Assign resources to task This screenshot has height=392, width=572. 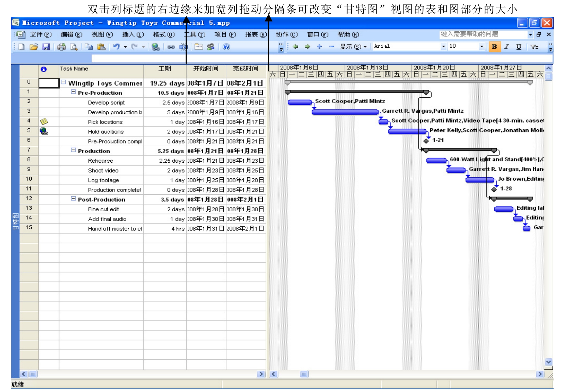[x=211, y=47]
